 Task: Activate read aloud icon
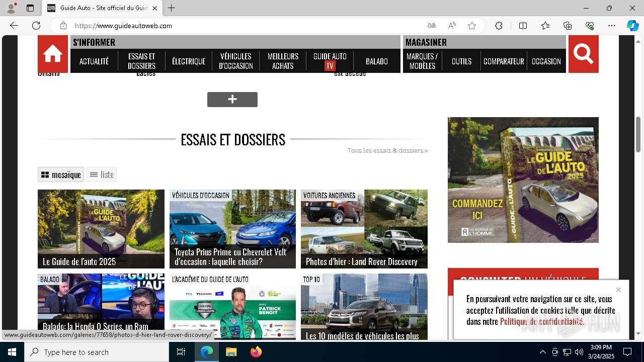tap(452, 26)
